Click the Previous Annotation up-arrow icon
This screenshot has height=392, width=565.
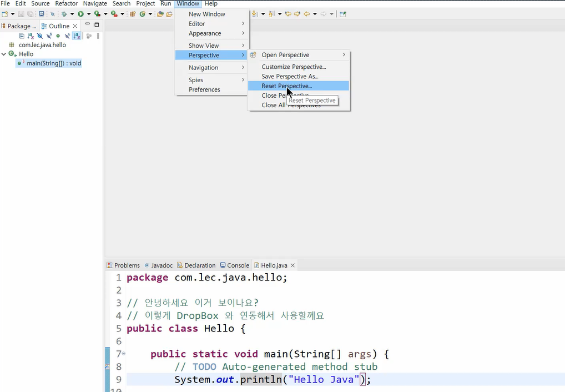click(x=271, y=14)
